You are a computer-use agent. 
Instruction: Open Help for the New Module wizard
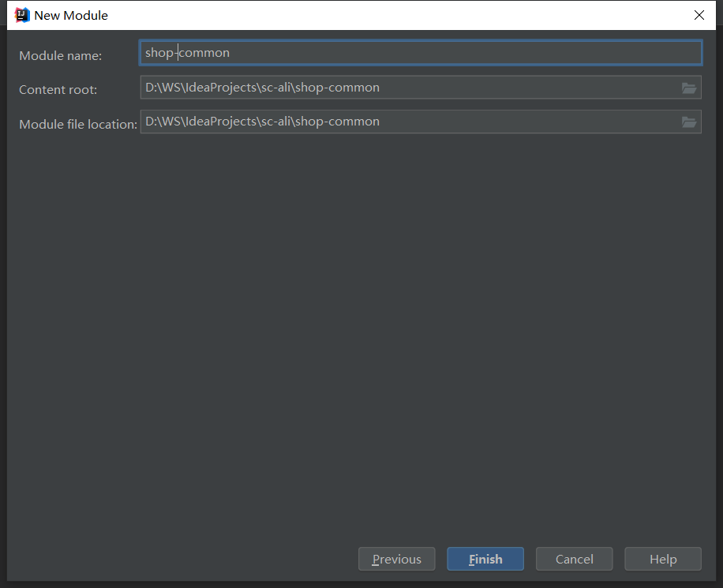[x=663, y=559]
